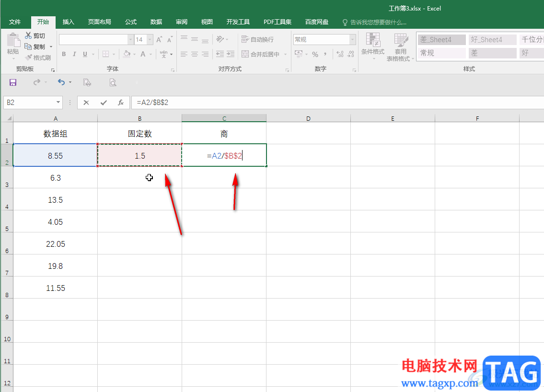Click in the formula bar text
This screenshot has width=544, height=392.
tap(152, 103)
